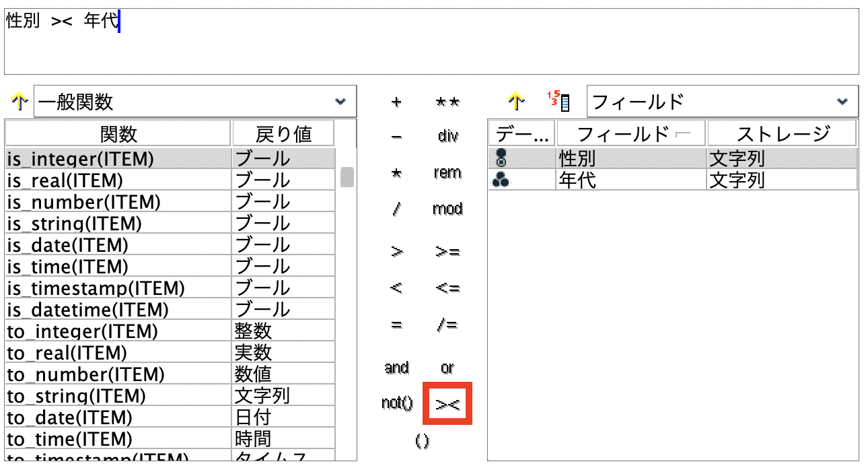868x470 pixels.
Task: Click the ** exponent operator
Action: click(447, 102)
